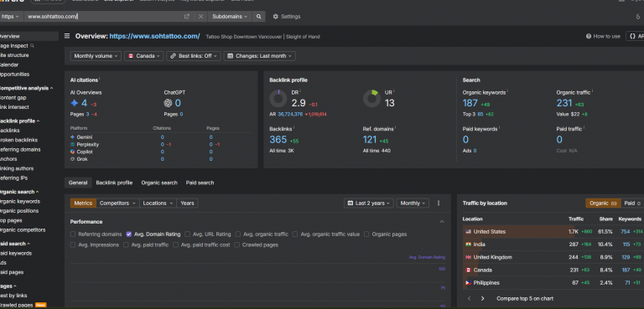Open the https protocol dropdown
Image resolution: width=644 pixels, height=309 pixels.
pyautogui.click(x=10, y=17)
